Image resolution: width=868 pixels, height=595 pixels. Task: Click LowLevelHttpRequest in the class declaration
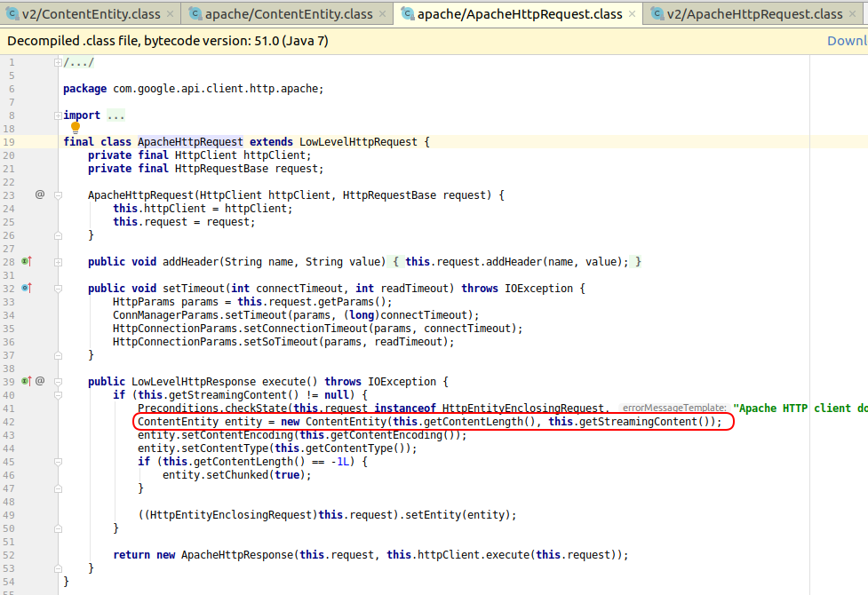click(x=358, y=142)
